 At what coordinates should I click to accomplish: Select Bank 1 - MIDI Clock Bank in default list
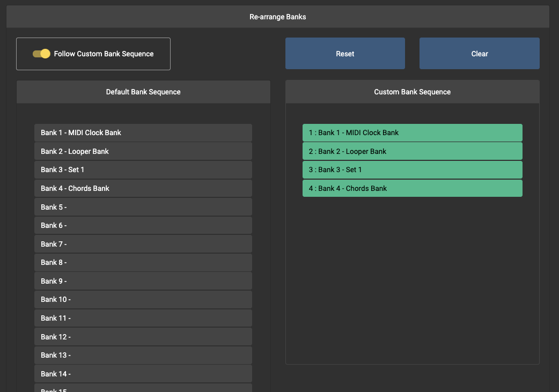pyautogui.click(x=143, y=132)
